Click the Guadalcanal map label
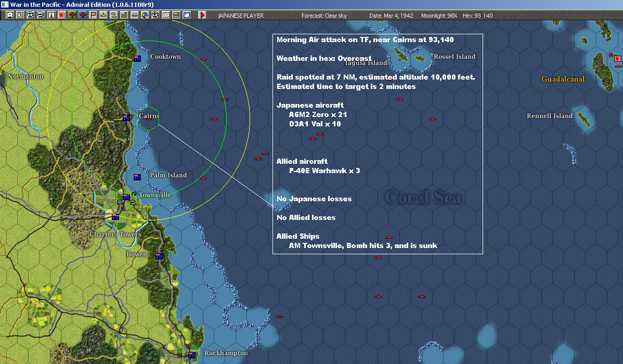623x364 pixels. (563, 79)
